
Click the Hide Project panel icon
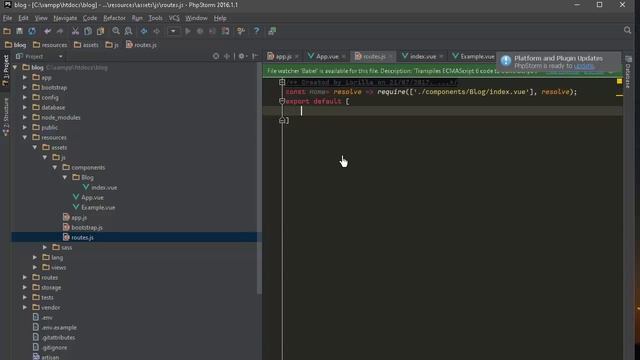pos(255,56)
